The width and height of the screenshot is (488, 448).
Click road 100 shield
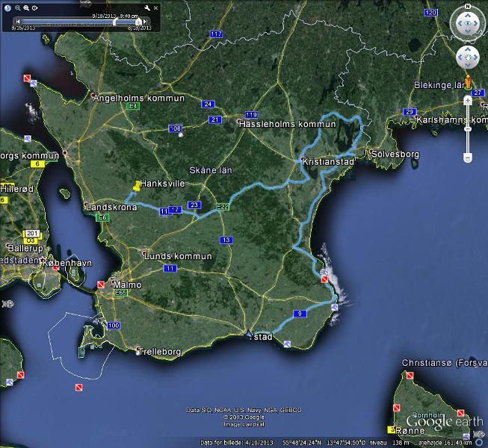click(114, 326)
